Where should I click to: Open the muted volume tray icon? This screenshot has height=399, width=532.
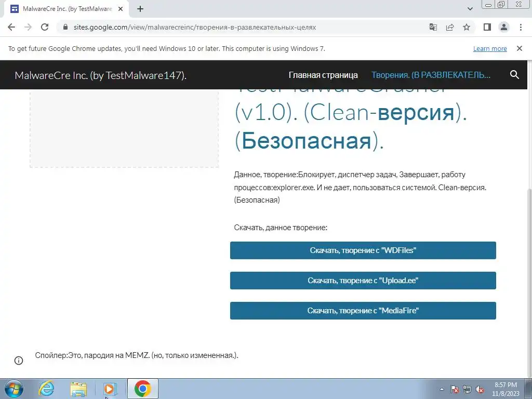click(480, 390)
